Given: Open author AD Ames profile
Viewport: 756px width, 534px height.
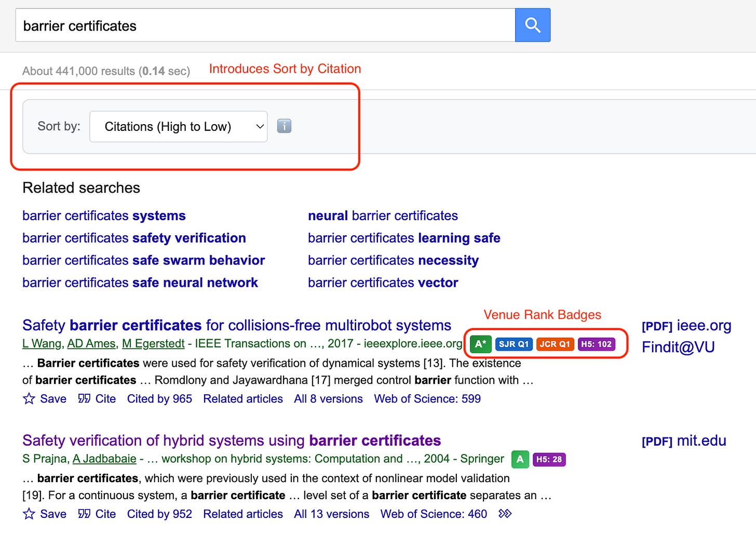Looking at the screenshot, I should 91,343.
